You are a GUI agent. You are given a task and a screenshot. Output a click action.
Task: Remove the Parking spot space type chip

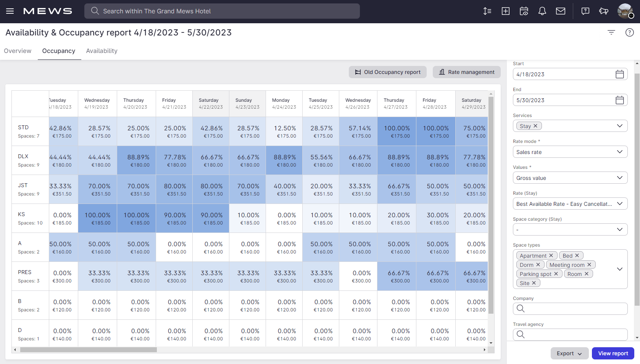pos(556,274)
